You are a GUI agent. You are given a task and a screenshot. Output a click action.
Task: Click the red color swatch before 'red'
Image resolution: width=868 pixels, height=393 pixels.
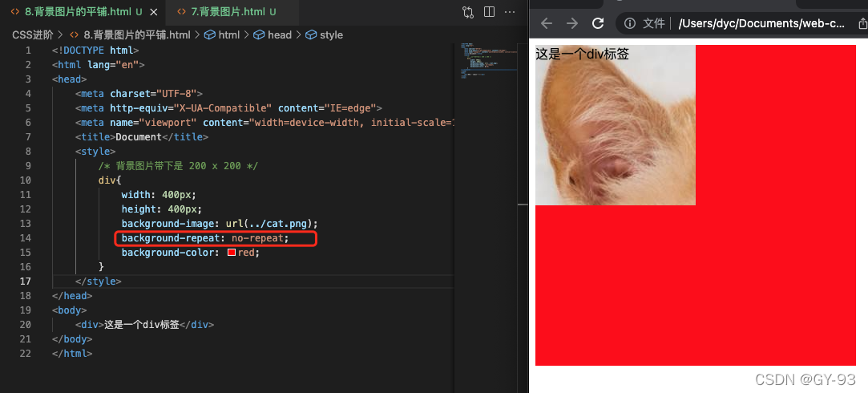point(232,252)
